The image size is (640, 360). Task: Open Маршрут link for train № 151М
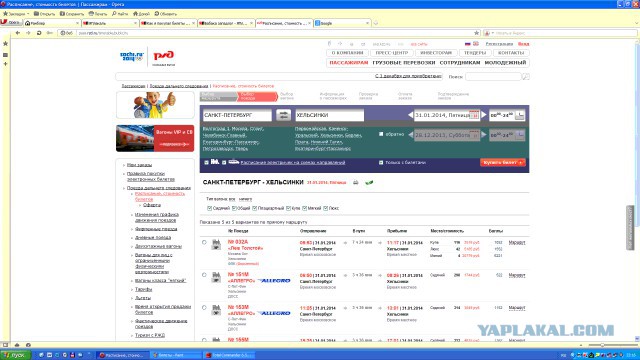pos(517,275)
